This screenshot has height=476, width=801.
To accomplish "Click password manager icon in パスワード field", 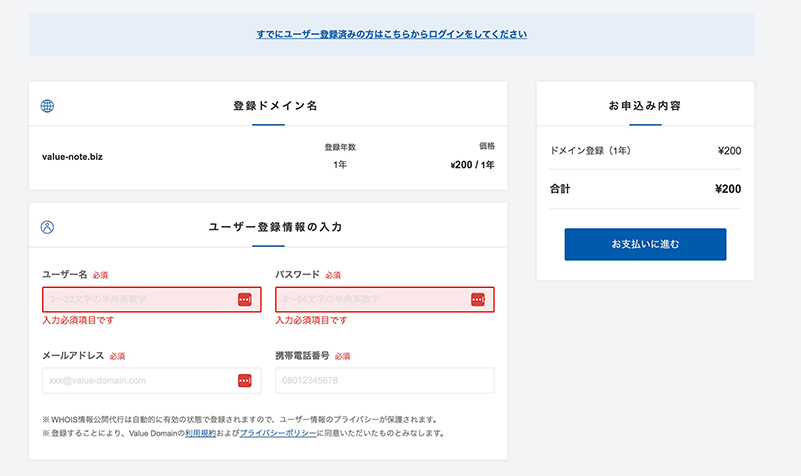I will 478,299.
